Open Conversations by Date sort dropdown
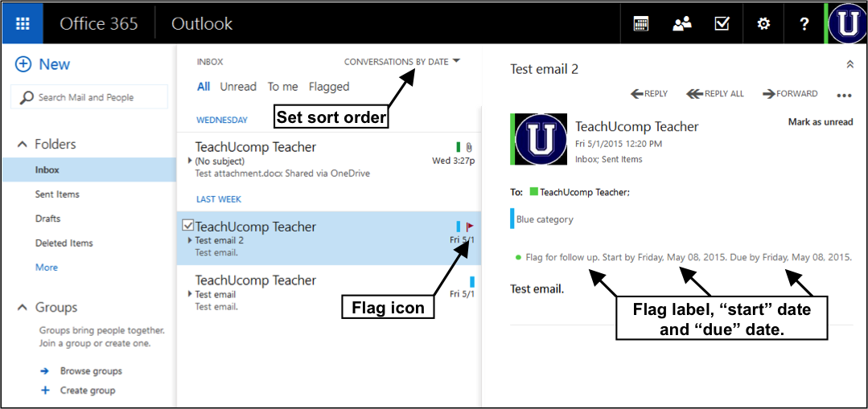This screenshot has width=868, height=409. 402,62
